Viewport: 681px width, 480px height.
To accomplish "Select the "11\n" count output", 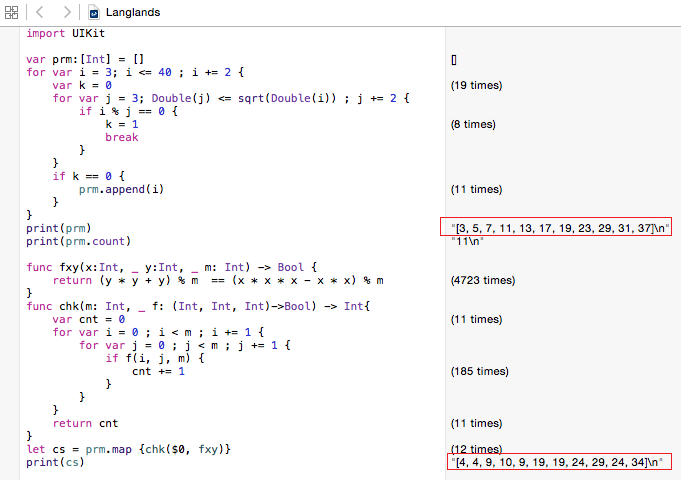I will point(468,242).
